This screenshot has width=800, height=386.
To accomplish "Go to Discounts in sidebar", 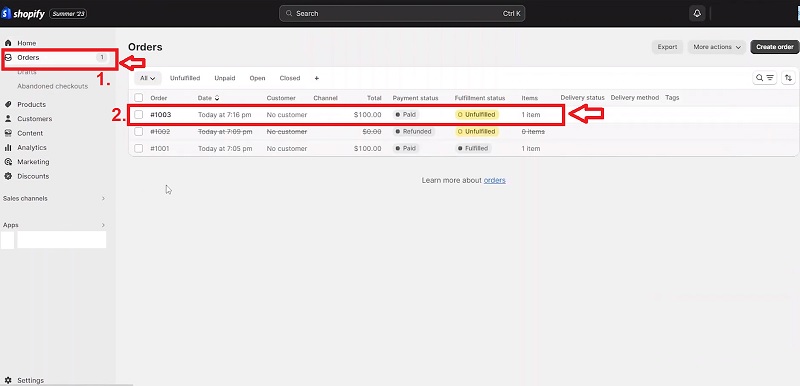I will [33, 176].
